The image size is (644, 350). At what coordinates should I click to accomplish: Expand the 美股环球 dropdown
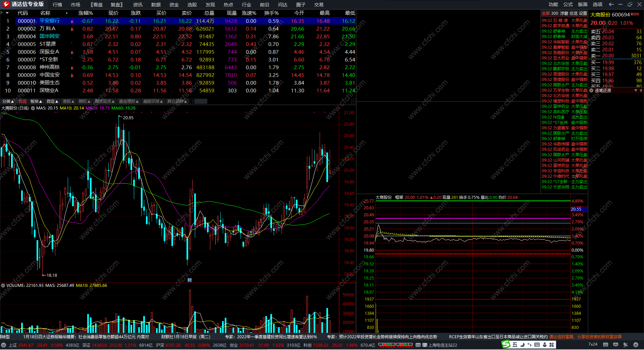[153, 101]
